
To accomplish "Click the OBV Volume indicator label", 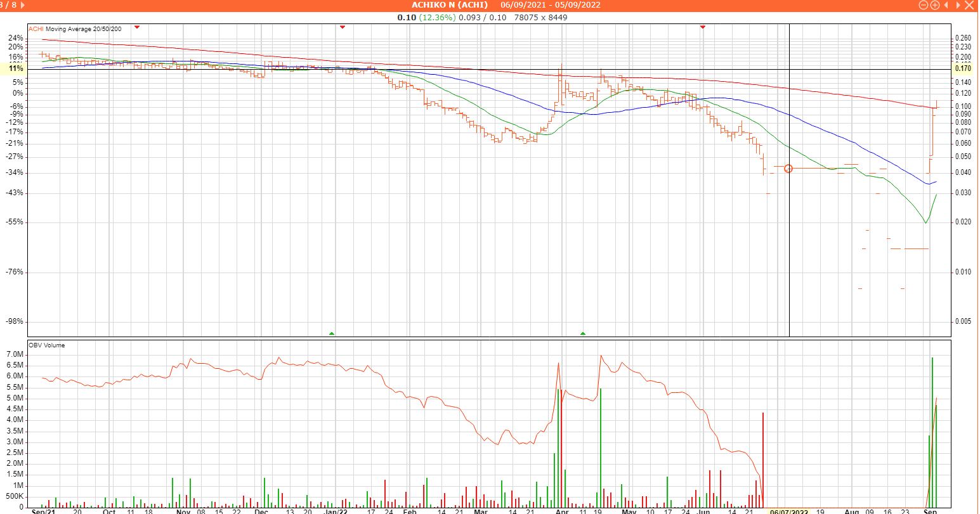I will coord(46,345).
